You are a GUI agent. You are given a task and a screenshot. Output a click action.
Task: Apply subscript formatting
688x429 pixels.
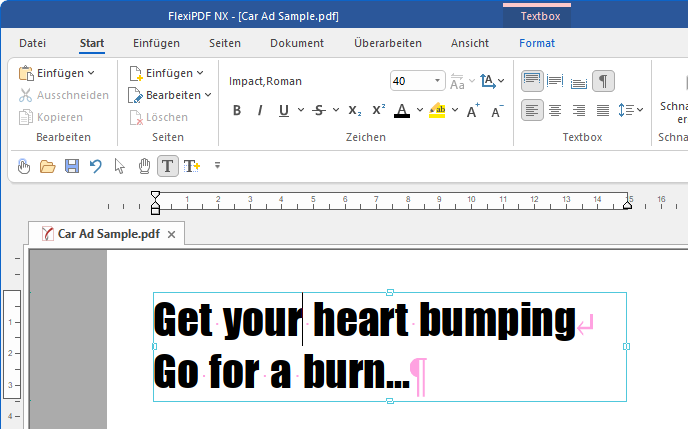354,110
